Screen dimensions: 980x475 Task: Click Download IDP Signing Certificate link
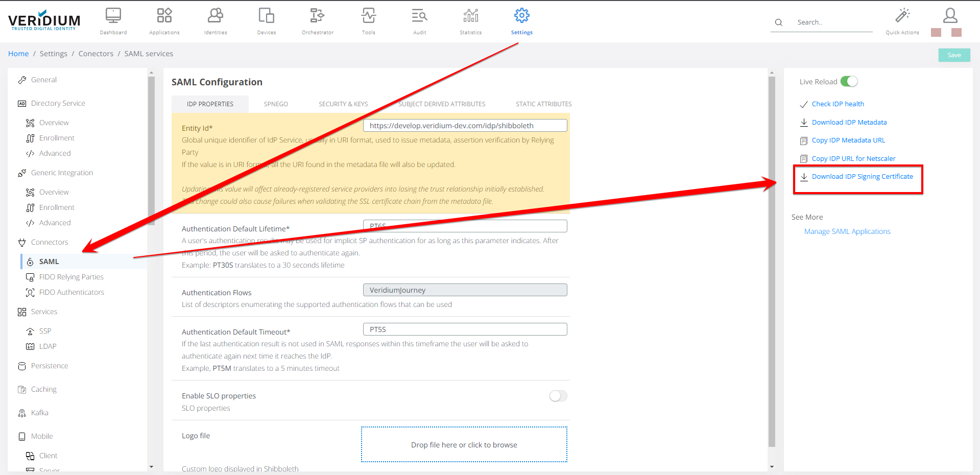pyautogui.click(x=862, y=177)
